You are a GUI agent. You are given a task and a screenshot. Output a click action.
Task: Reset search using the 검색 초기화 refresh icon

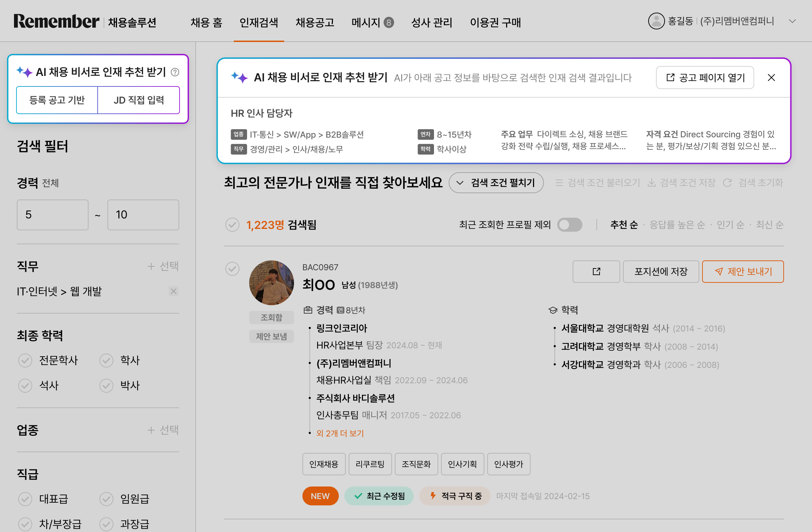[x=727, y=182]
